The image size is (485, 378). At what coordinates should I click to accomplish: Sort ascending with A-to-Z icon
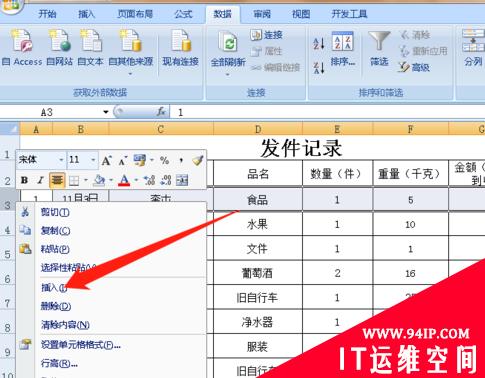pyautogui.click(x=319, y=43)
